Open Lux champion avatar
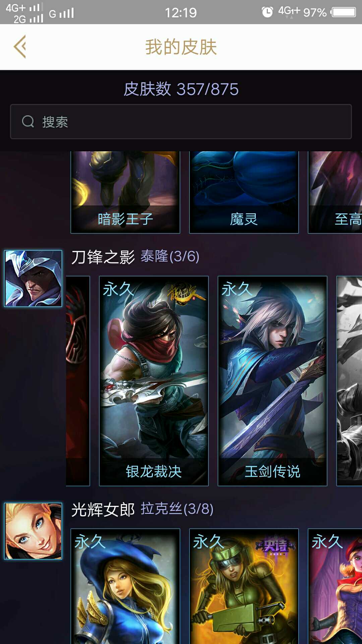Image resolution: width=362 pixels, height=644 pixels. pos(33,531)
